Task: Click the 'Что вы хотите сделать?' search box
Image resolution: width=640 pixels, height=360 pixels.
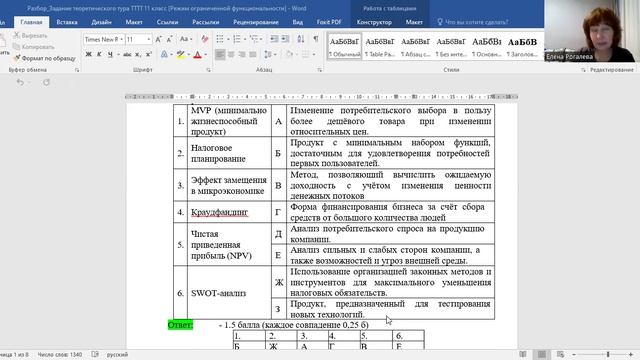Action: pos(473,22)
